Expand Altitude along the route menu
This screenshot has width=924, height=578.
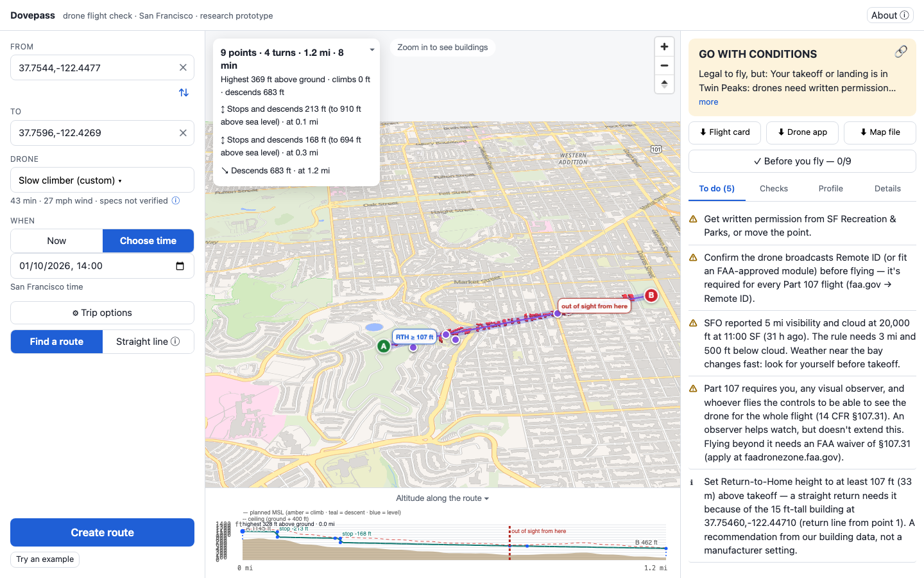442,498
